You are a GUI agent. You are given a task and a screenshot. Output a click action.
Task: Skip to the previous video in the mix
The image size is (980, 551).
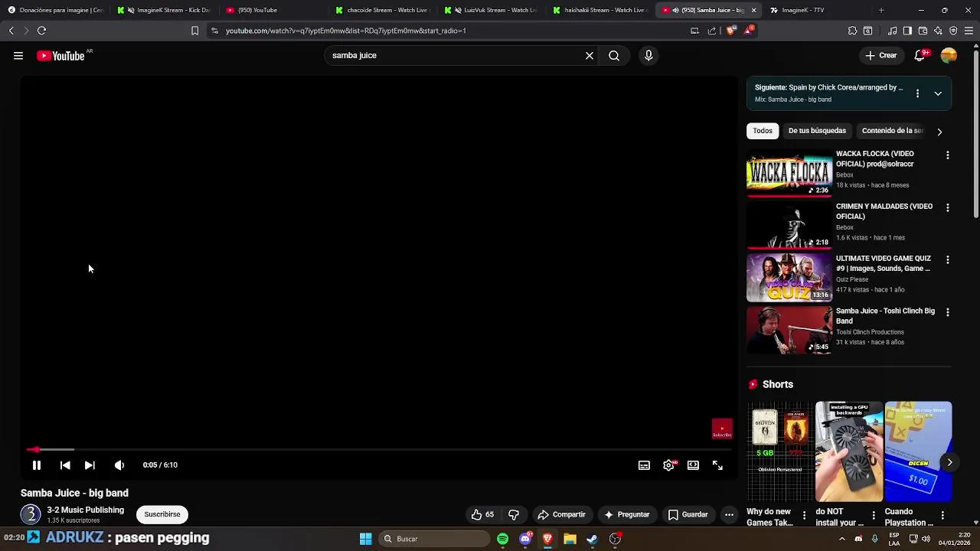(x=65, y=465)
